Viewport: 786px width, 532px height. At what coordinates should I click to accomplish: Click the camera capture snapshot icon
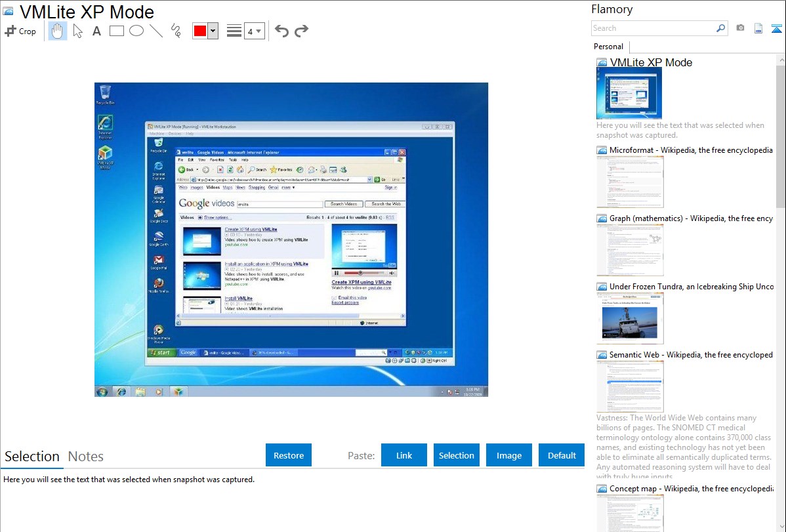coord(740,28)
